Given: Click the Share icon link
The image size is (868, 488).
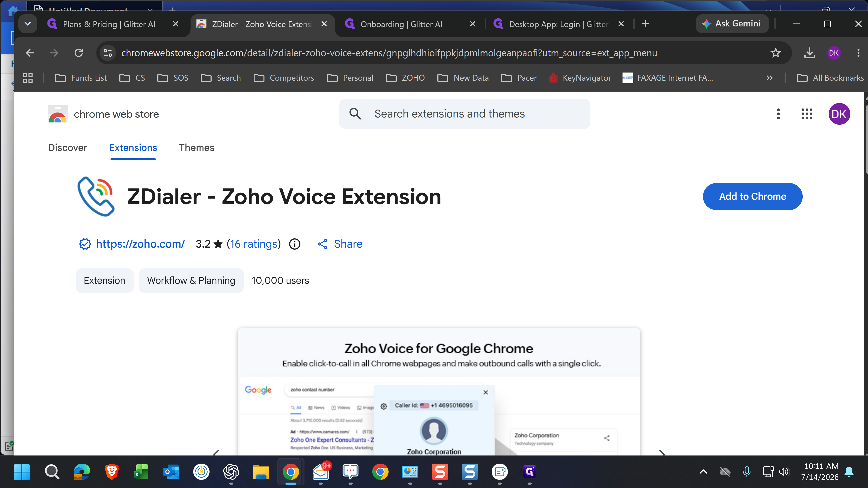Looking at the screenshot, I should tap(340, 244).
